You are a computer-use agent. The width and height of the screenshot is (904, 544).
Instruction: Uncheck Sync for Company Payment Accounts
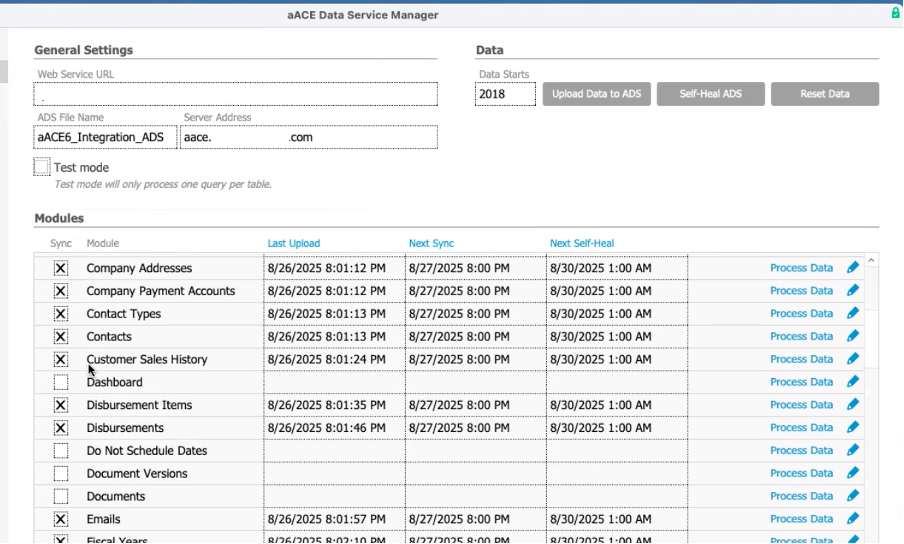click(x=61, y=291)
